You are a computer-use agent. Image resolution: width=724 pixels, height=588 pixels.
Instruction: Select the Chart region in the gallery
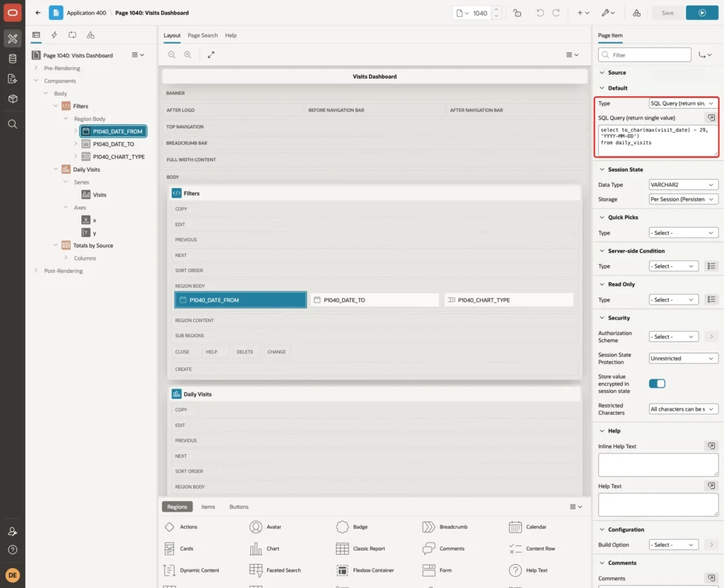point(264,548)
